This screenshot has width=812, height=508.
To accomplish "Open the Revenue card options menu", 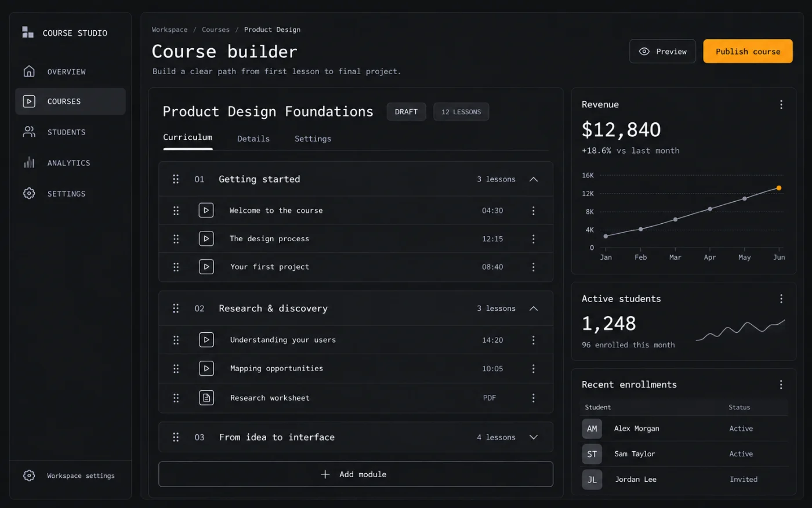I will point(781,104).
